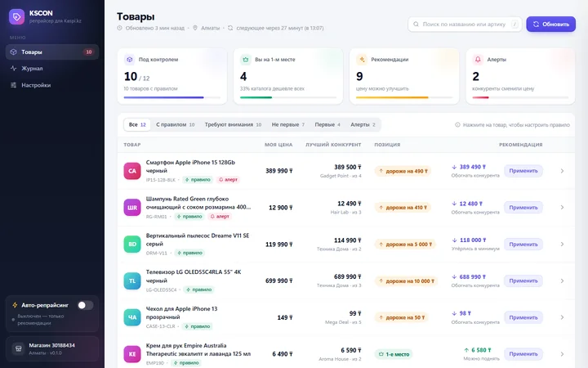Screen dimensions: 588x368
Task: Click the МОЯ ЦЕНА column header
Action: coord(278,145)
